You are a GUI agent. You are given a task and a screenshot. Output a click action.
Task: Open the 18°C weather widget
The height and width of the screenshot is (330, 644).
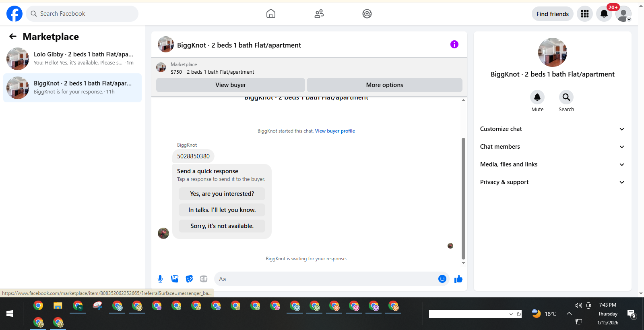pyautogui.click(x=544, y=313)
